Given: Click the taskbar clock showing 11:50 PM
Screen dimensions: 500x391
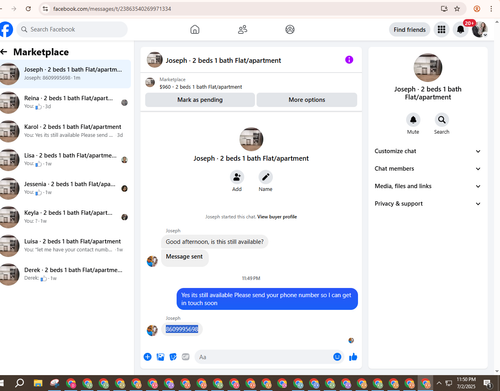Looking at the screenshot, I should 466,383.
